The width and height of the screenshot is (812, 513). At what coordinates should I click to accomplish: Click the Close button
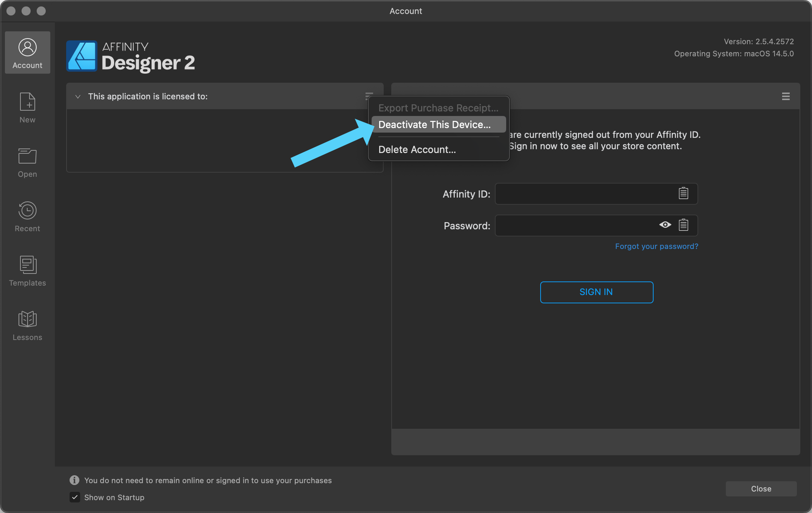point(761,489)
